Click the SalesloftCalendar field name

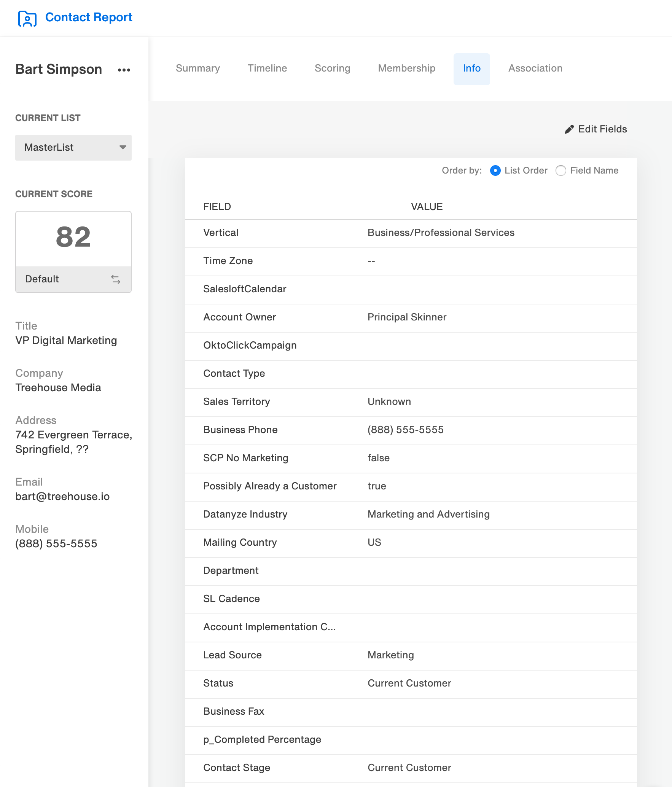tap(245, 289)
